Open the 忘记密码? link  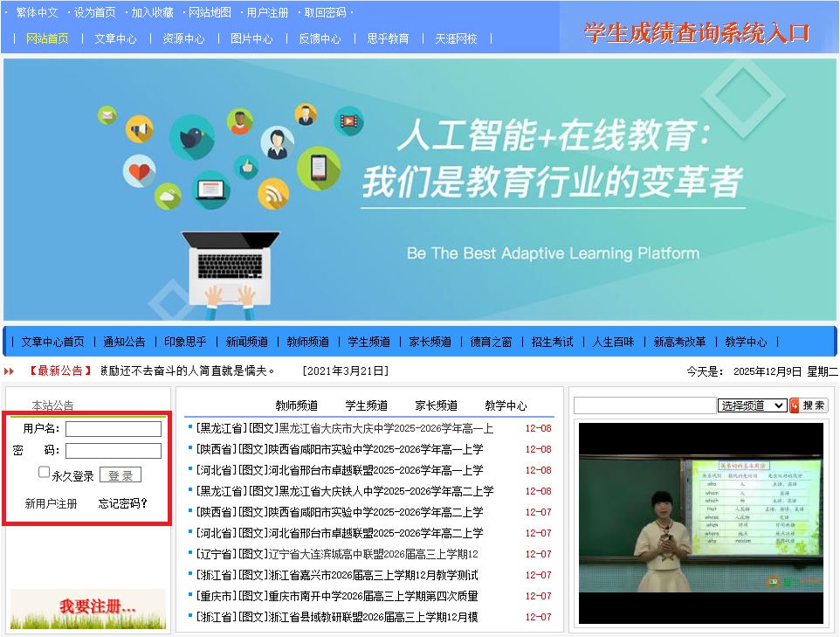point(123,503)
